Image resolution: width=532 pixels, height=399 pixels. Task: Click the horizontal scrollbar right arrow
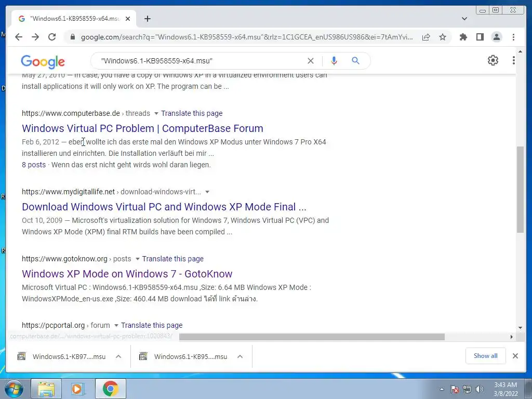point(512,337)
